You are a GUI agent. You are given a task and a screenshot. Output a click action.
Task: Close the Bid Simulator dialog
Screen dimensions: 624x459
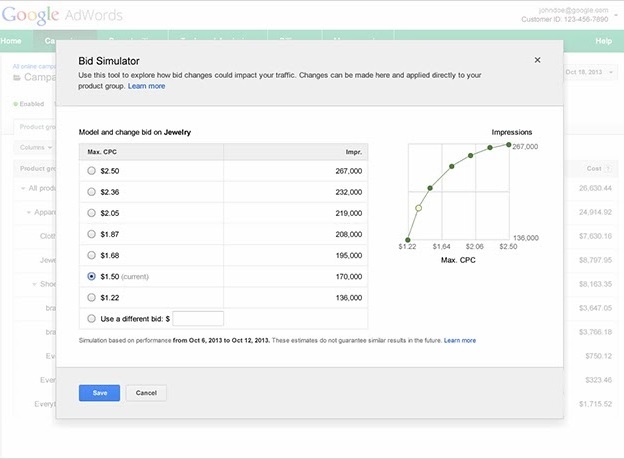click(x=537, y=60)
